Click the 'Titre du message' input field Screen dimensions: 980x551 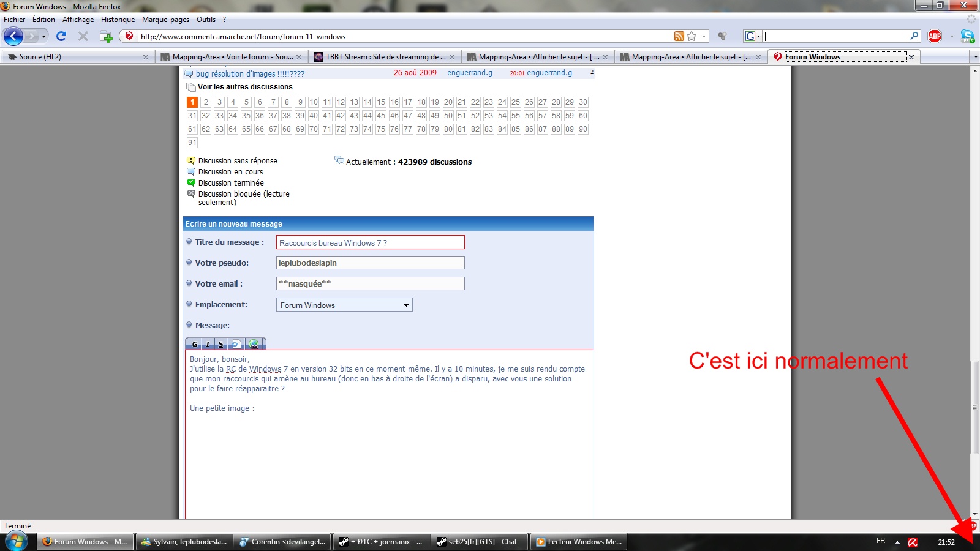370,242
